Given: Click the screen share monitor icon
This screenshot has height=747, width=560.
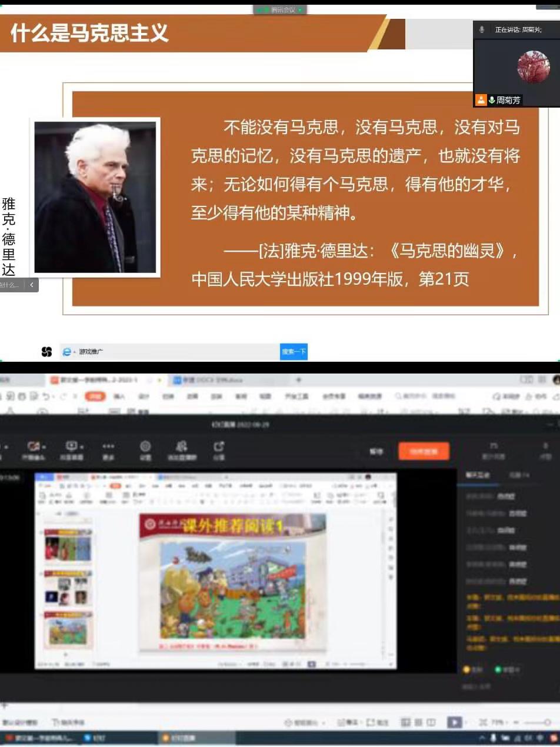Looking at the screenshot, I should [x=71, y=446].
